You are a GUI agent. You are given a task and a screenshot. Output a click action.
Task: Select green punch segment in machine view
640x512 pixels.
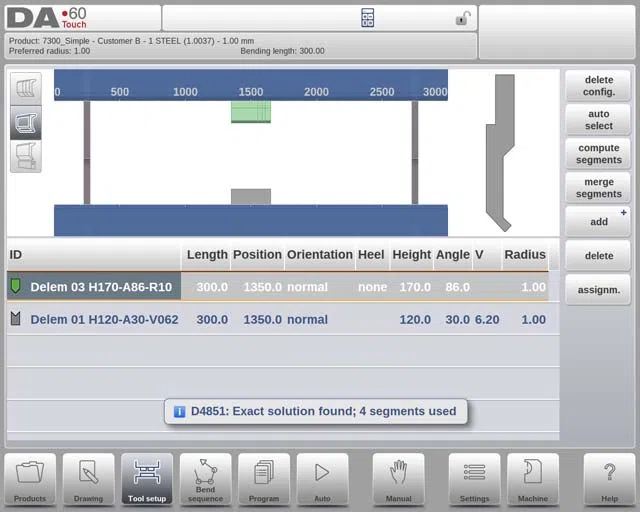251,112
